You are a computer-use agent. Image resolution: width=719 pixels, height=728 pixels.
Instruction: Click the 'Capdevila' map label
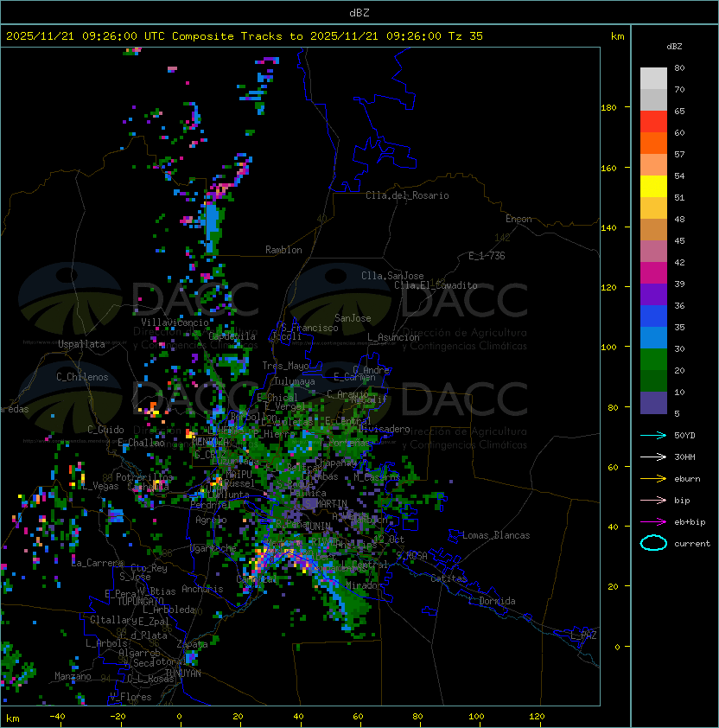tap(232, 335)
